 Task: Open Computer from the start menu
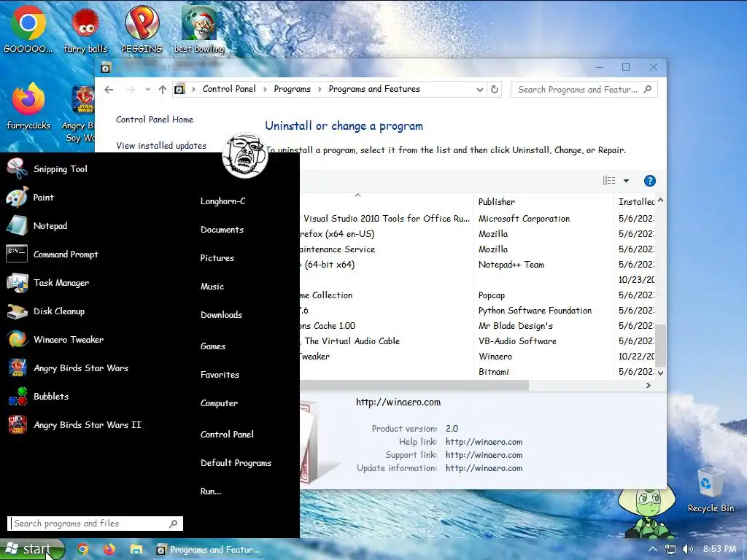pyautogui.click(x=219, y=402)
